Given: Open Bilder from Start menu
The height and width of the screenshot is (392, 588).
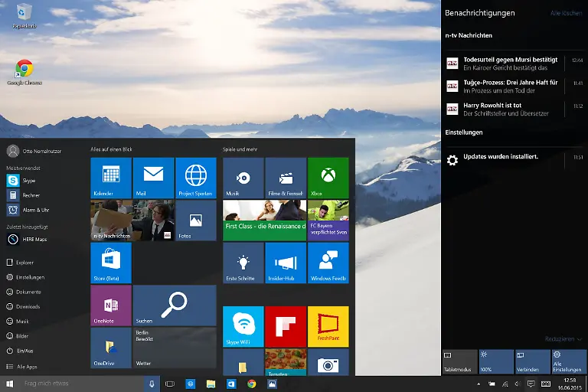Looking at the screenshot, I should tap(18, 336).
